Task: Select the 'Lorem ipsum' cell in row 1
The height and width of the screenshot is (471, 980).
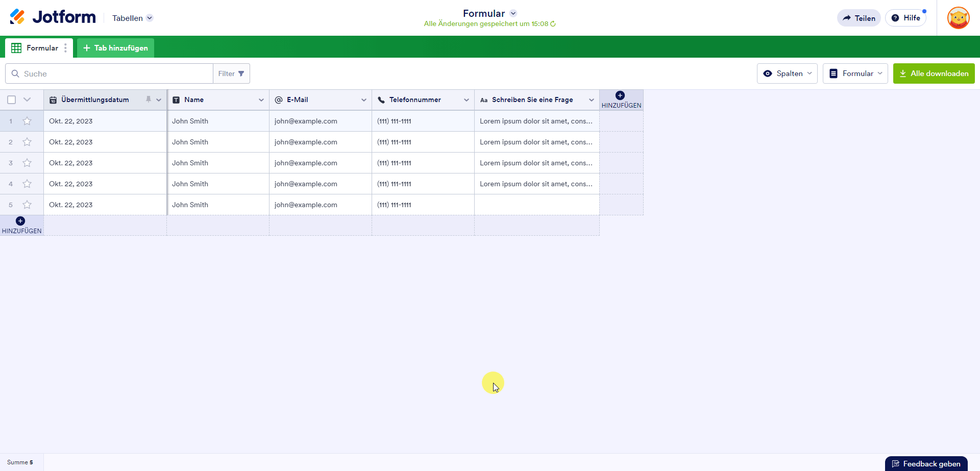Action: click(537, 121)
